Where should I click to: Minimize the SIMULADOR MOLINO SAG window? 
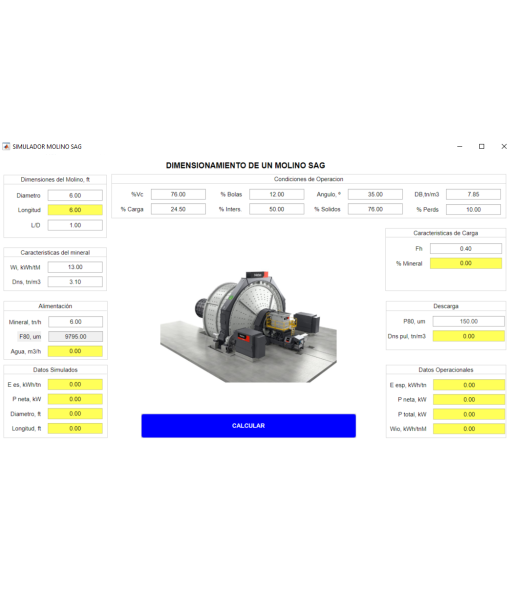click(x=459, y=146)
